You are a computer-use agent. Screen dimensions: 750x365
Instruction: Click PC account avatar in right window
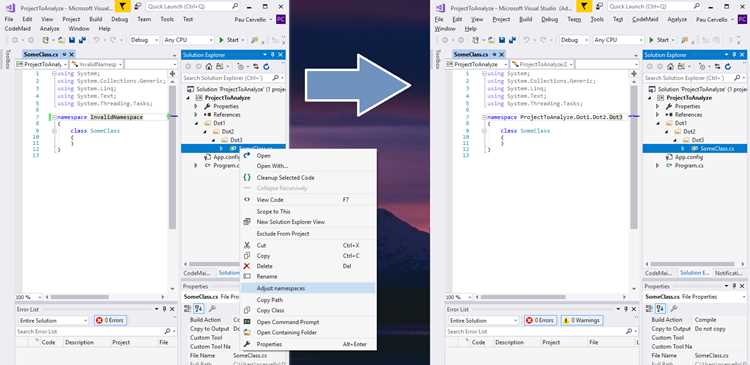click(742, 20)
